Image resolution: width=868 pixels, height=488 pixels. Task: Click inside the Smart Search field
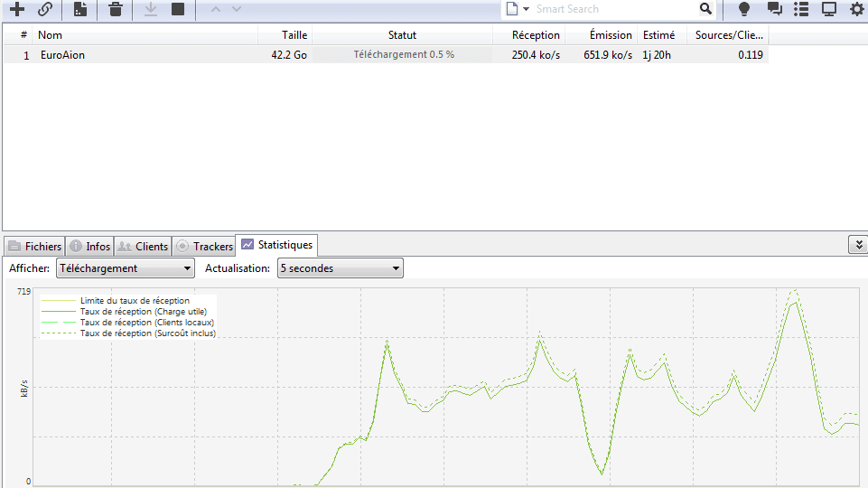[x=614, y=9]
